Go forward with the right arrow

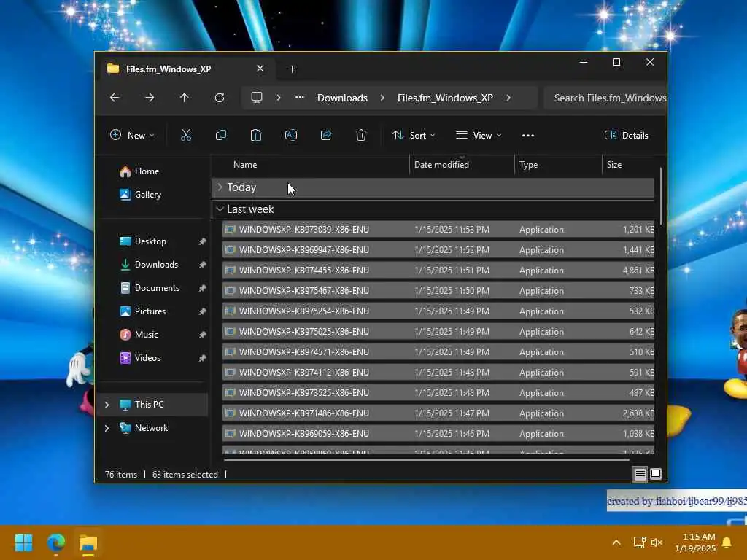click(150, 98)
